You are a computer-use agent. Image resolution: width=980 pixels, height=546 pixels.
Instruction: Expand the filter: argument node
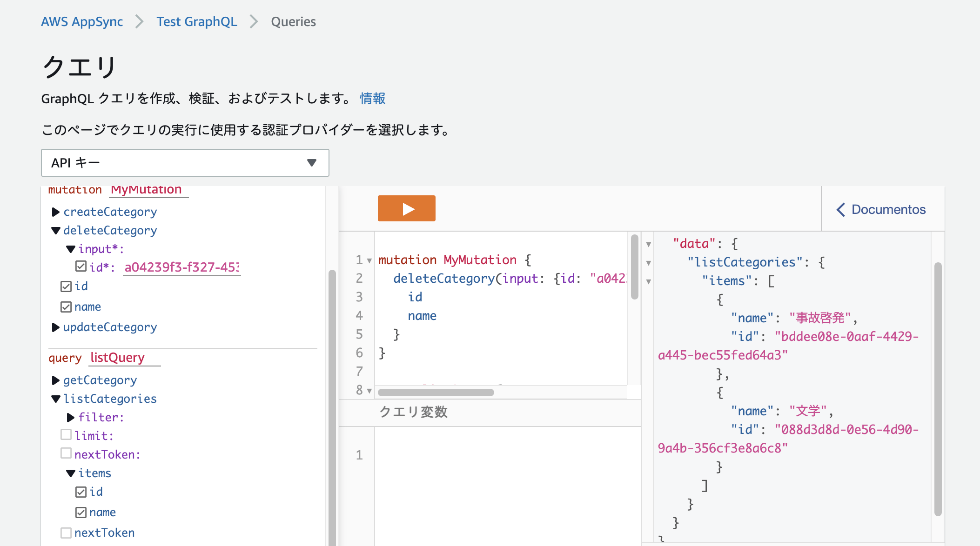(x=70, y=418)
